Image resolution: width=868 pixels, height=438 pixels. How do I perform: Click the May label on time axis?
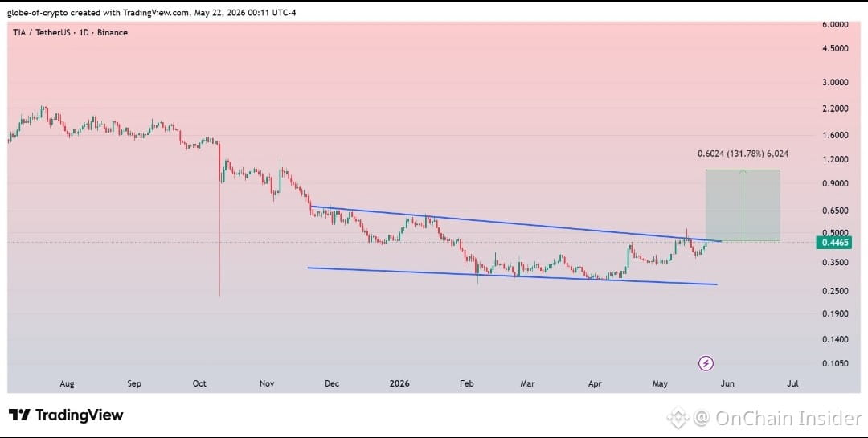click(660, 383)
